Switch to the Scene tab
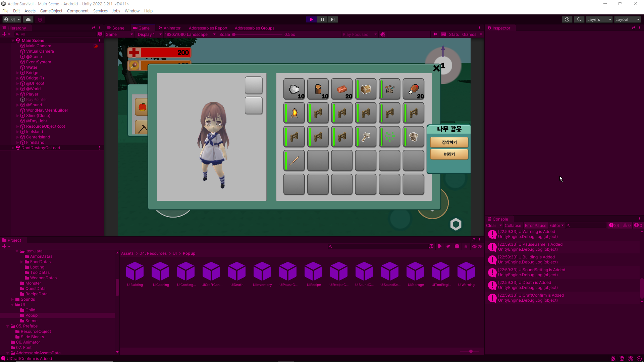This screenshot has height=362, width=644. pyautogui.click(x=116, y=28)
